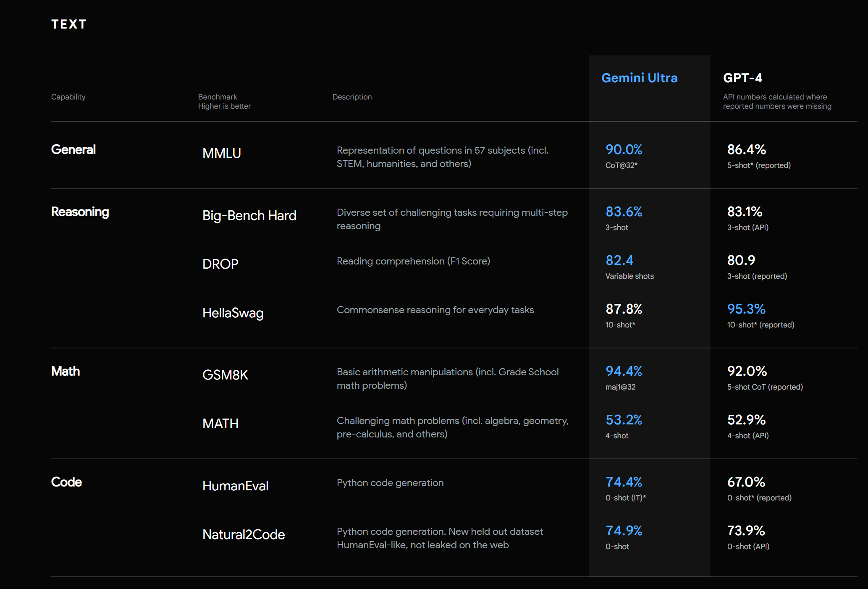Click the Reasoning capability heading

80,212
